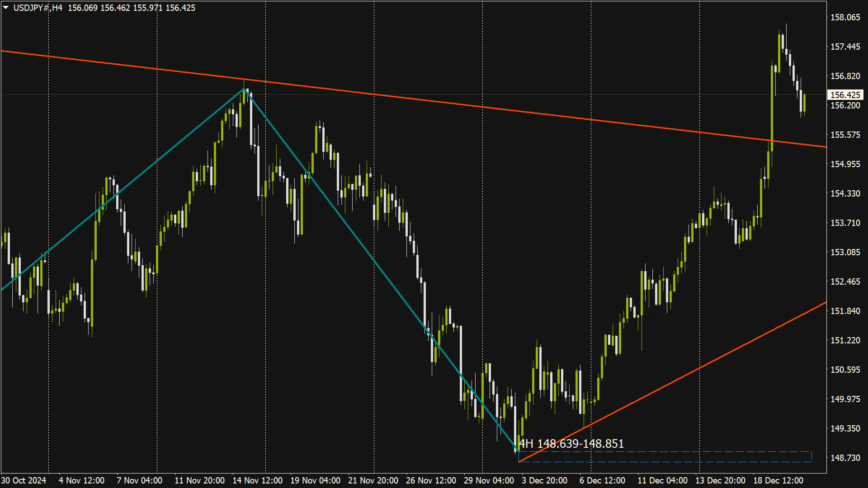Select the 154.955 price axis label
The width and height of the screenshot is (868, 488).
[x=845, y=164]
